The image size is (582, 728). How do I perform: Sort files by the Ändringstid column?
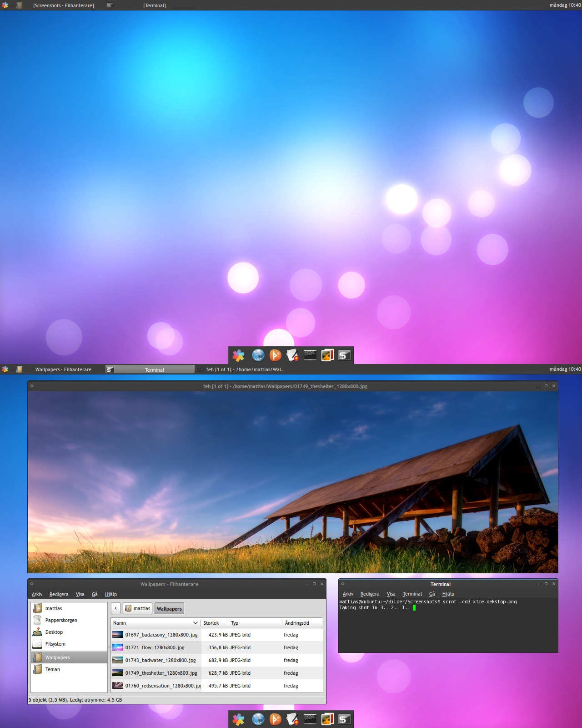[297, 623]
